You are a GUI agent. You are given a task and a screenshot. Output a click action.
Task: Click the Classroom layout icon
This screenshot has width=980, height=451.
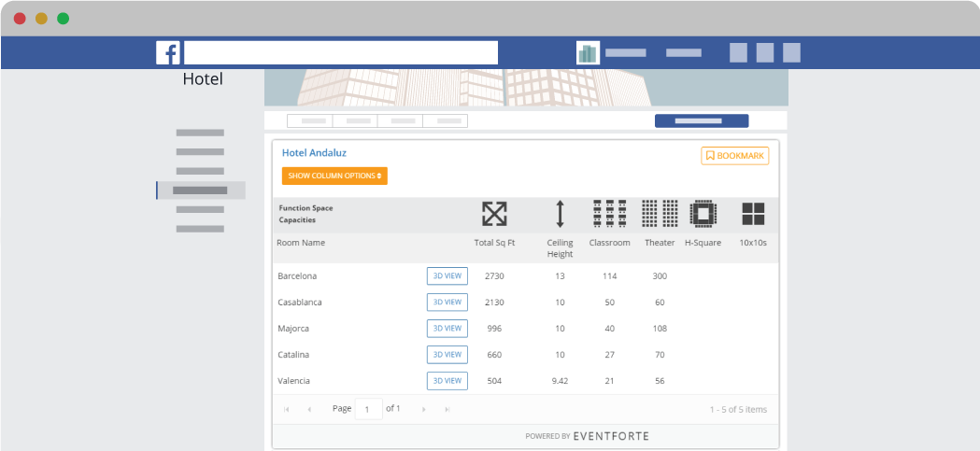609,214
